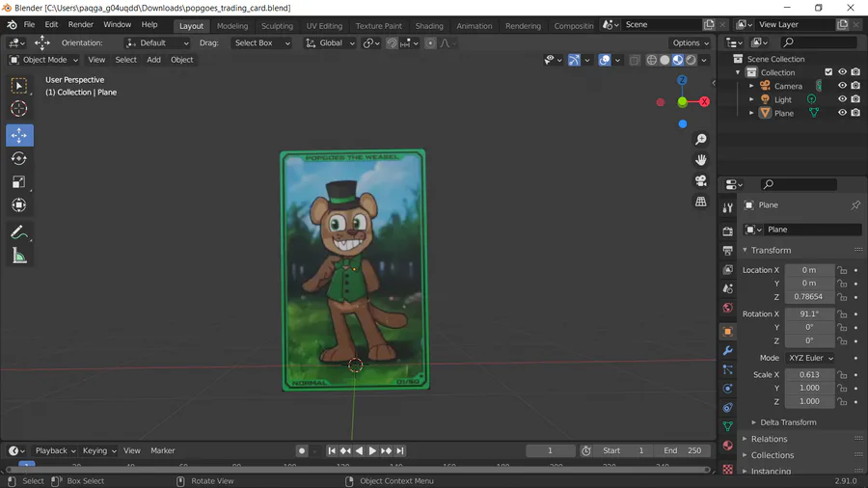
Task: Open the Output properties tab
Action: tap(728, 251)
